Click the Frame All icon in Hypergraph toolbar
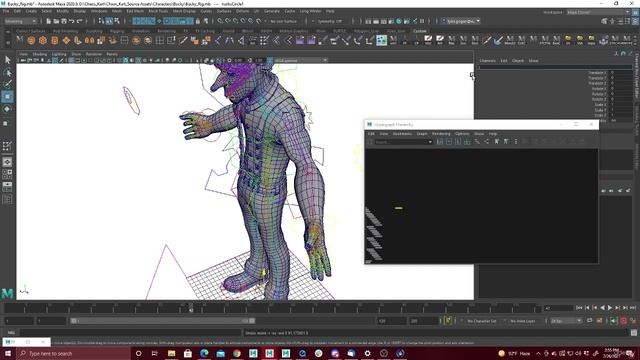The height and width of the screenshot is (360, 640). (x=440, y=141)
